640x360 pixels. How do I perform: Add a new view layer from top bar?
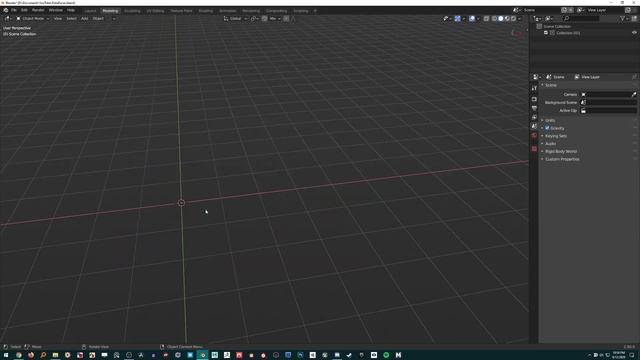628,10
